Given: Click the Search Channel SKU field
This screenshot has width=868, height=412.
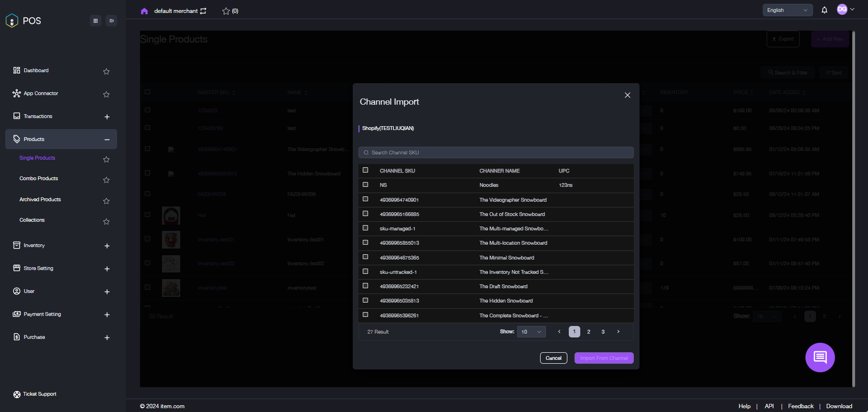Looking at the screenshot, I should pos(496,152).
